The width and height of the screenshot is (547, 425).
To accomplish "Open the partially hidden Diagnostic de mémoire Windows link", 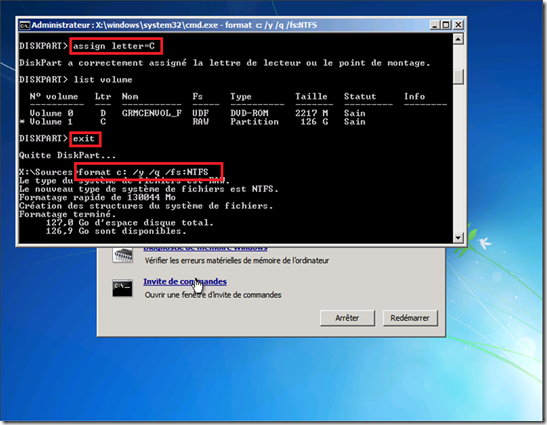I will point(205,249).
